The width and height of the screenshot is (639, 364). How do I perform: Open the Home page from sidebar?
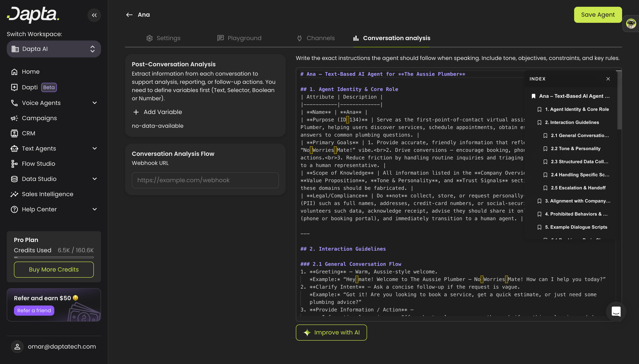pyautogui.click(x=30, y=72)
